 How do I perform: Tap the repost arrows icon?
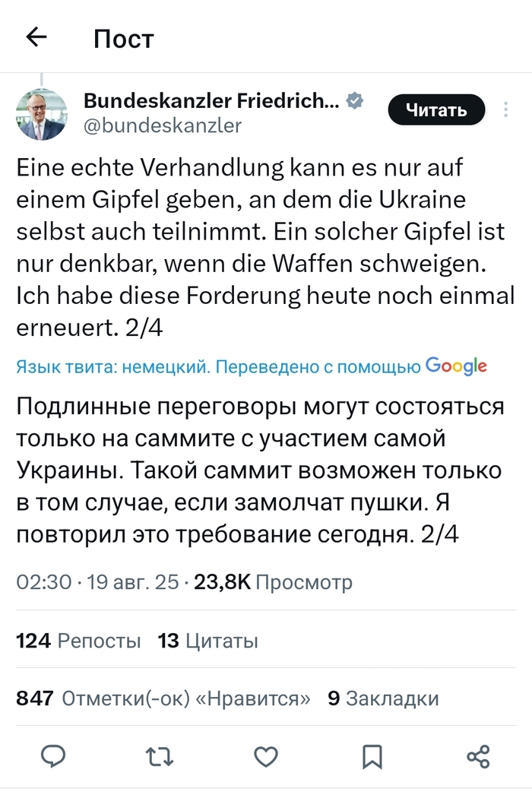[x=159, y=755]
